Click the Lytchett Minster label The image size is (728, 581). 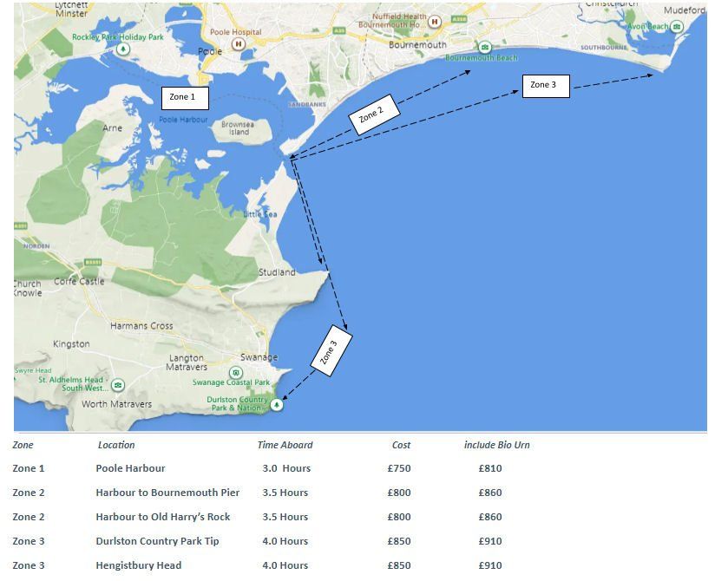click(x=71, y=10)
